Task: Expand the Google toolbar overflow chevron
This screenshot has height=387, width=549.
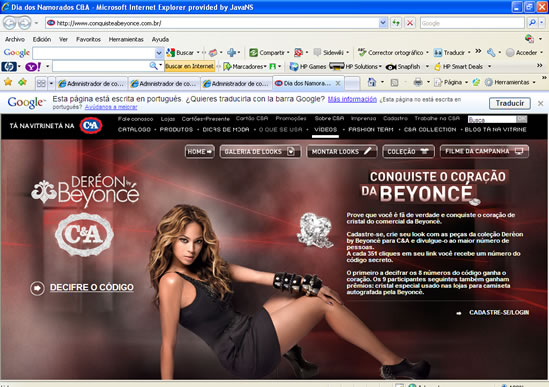Action: (x=478, y=51)
